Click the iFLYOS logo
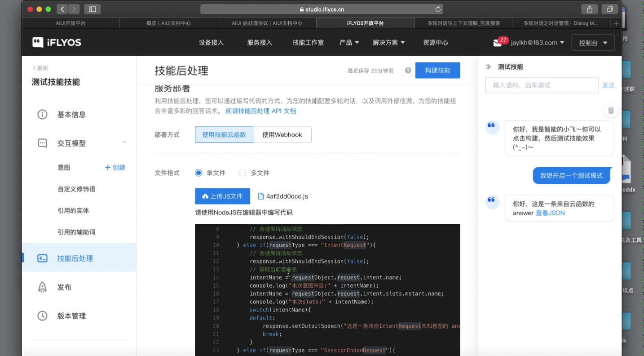644x356 pixels. coord(57,42)
